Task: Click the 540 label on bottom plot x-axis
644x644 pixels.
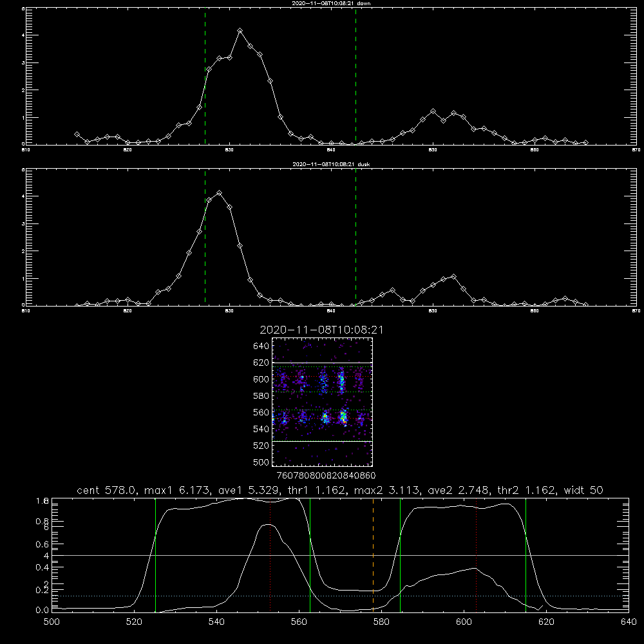Action: click(x=216, y=621)
